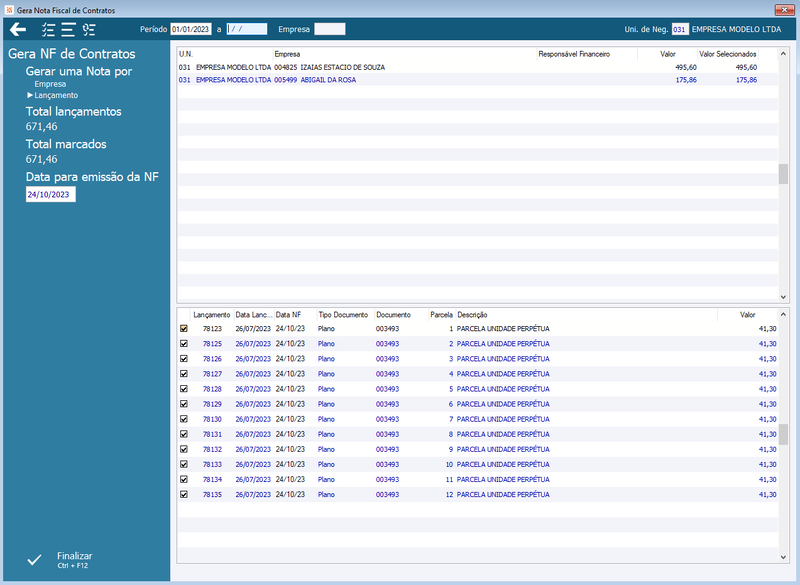Uncheck the box for lançamento 78123
This screenshot has width=800, height=585.
tap(184, 329)
